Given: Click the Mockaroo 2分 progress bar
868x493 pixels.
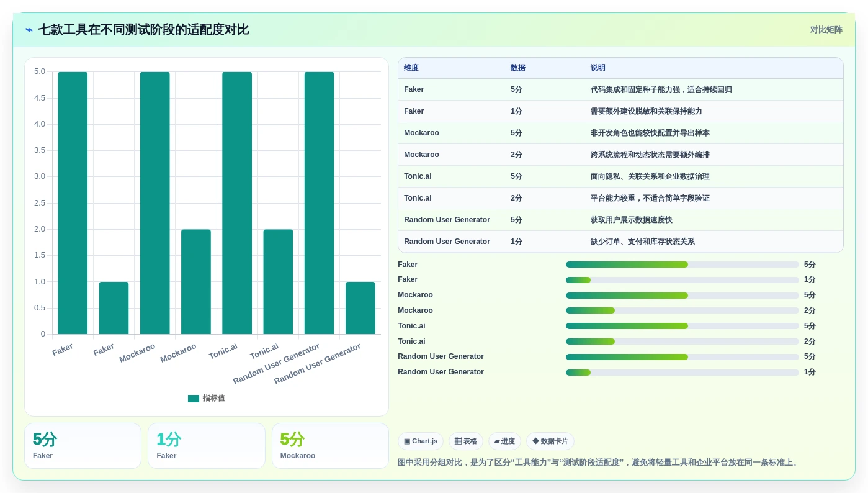Looking at the screenshot, I should pos(682,310).
